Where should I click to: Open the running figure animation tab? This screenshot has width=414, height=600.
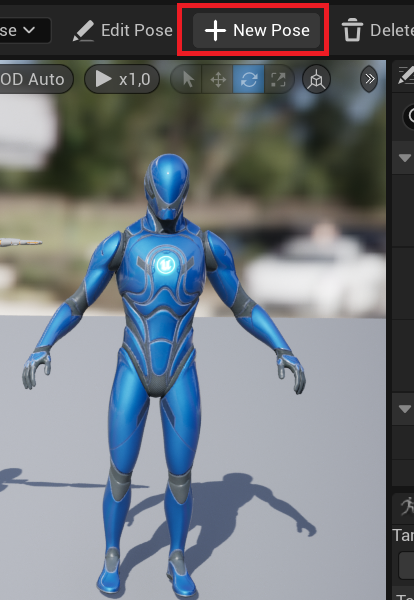(407, 507)
